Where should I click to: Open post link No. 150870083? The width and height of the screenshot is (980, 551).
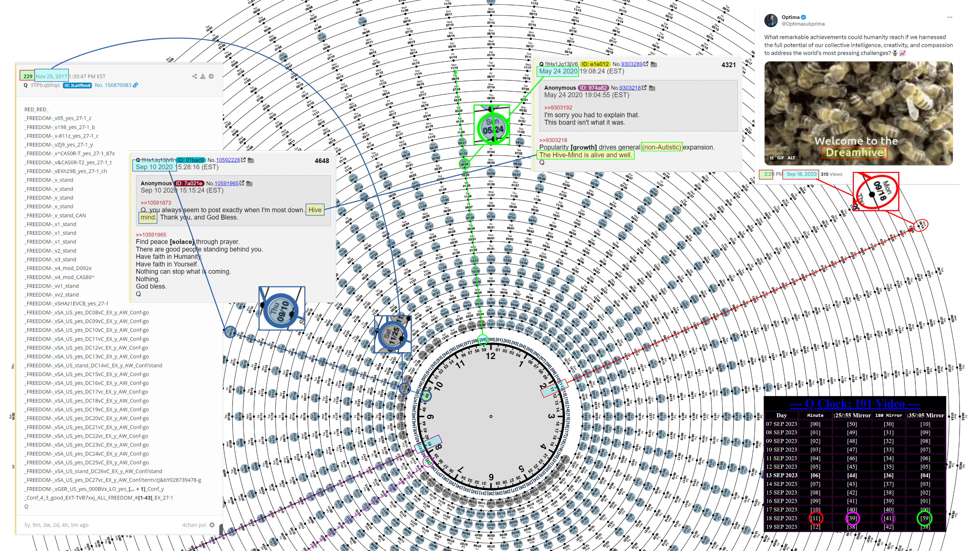[113, 85]
